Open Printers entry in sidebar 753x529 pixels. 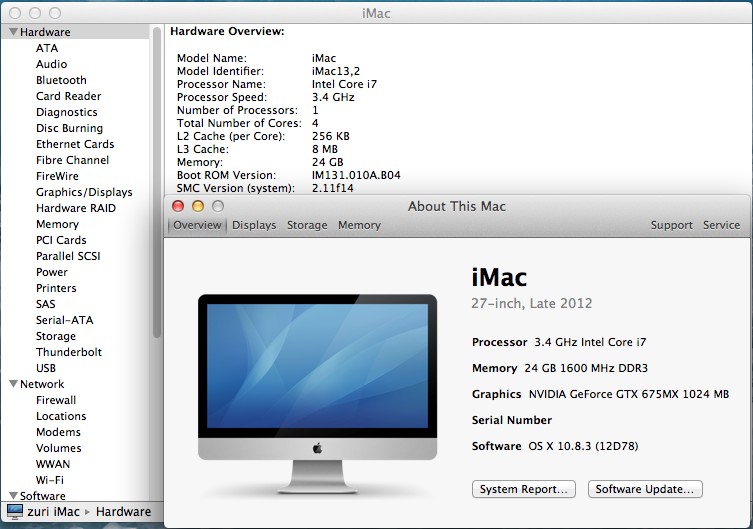pyautogui.click(x=56, y=288)
